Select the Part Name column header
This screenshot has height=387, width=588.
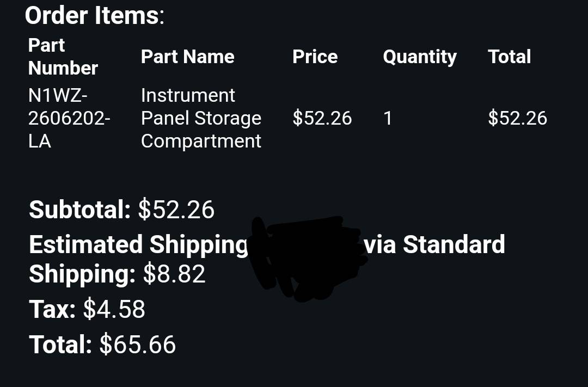tap(187, 57)
